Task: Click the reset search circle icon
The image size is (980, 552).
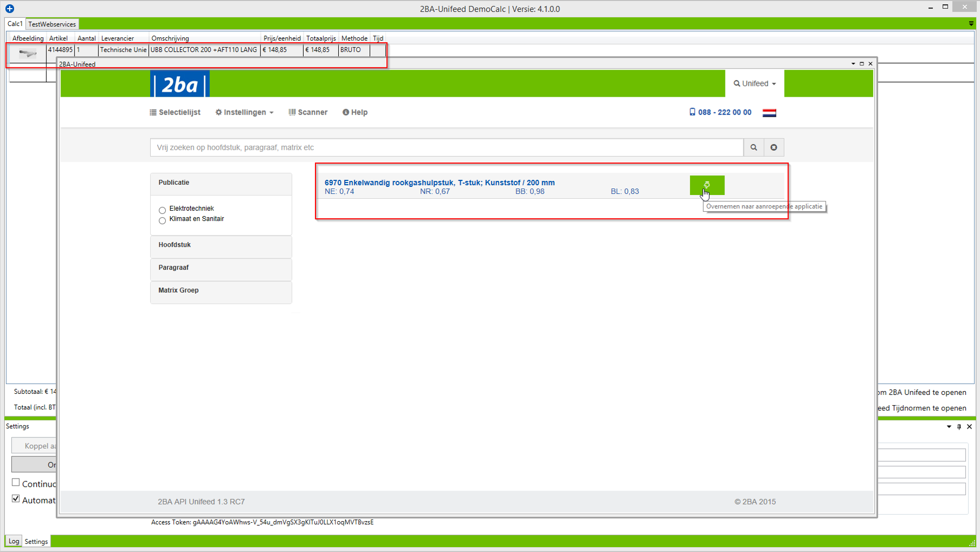Action: tap(774, 147)
